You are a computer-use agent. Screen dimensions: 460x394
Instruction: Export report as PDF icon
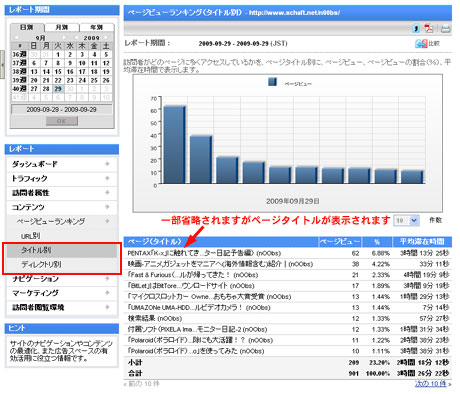point(429,28)
